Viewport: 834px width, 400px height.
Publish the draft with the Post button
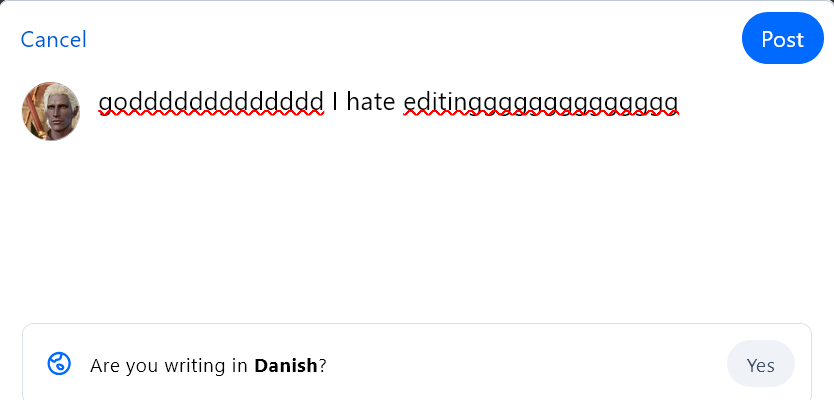[782, 39]
